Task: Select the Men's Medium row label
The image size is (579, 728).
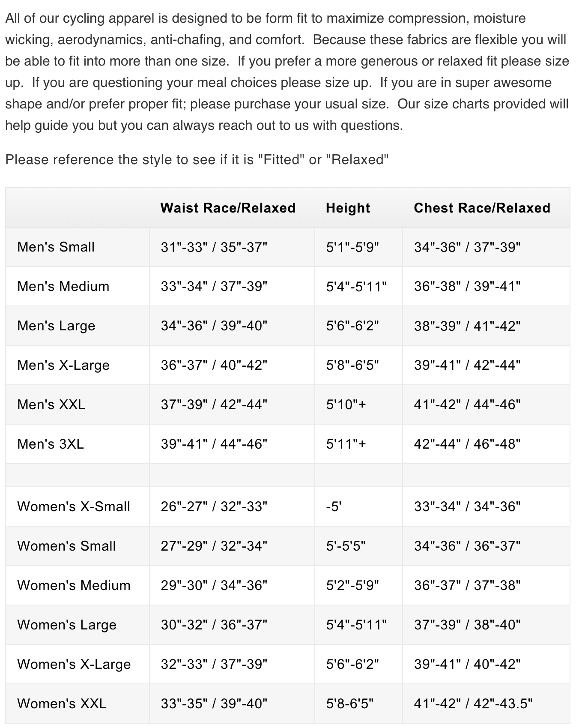Action: coord(63,286)
